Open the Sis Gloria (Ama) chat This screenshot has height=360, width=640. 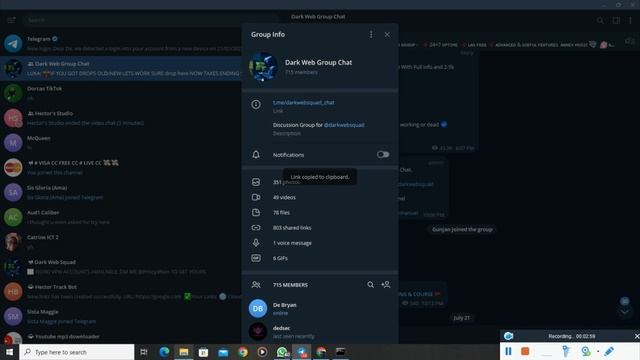pos(121,192)
